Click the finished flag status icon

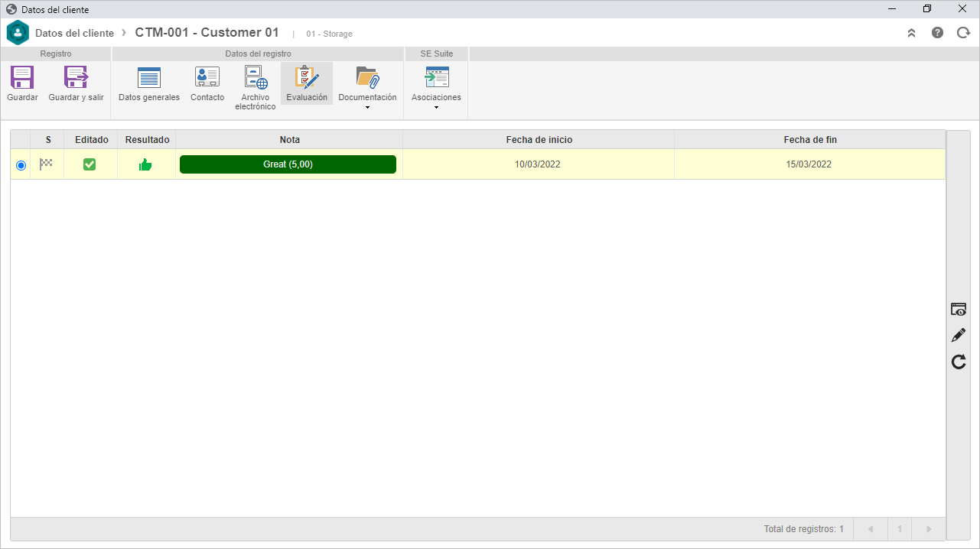click(47, 164)
